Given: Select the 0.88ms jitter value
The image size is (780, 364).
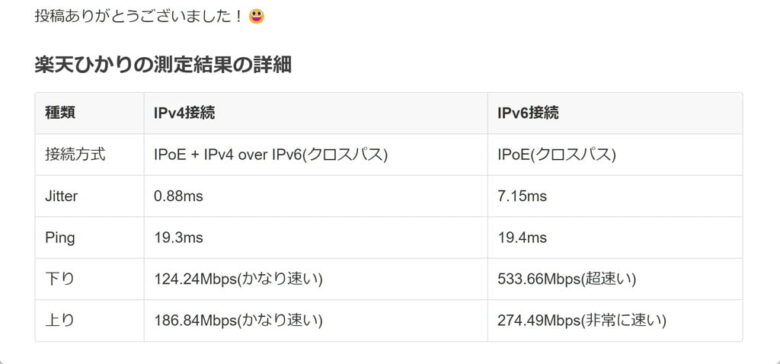Looking at the screenshot, I should click(x=178, y=196).
